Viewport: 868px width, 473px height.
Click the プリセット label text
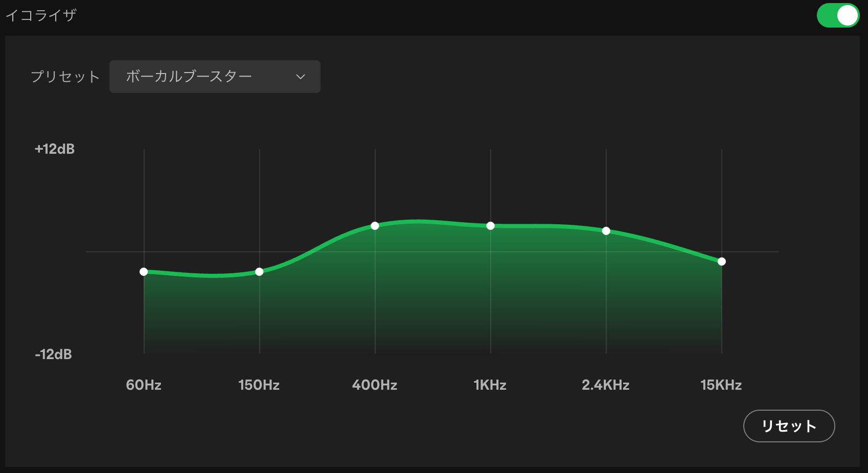click(x=65, y=77)
